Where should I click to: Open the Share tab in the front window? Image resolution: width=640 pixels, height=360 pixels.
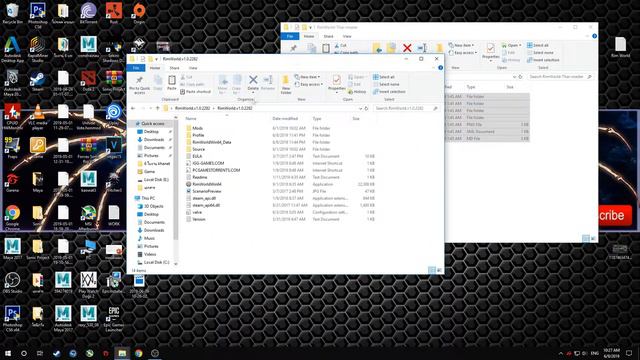coord(174,68)
